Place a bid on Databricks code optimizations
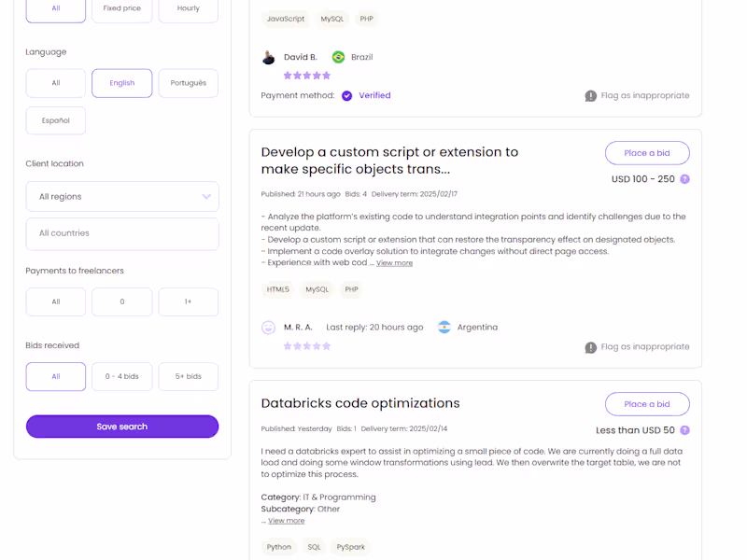The image size is (747, 560). (647, 404)
